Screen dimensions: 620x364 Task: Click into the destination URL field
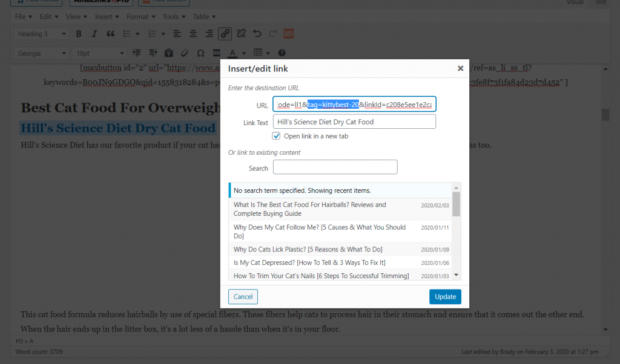click(354, 104)
